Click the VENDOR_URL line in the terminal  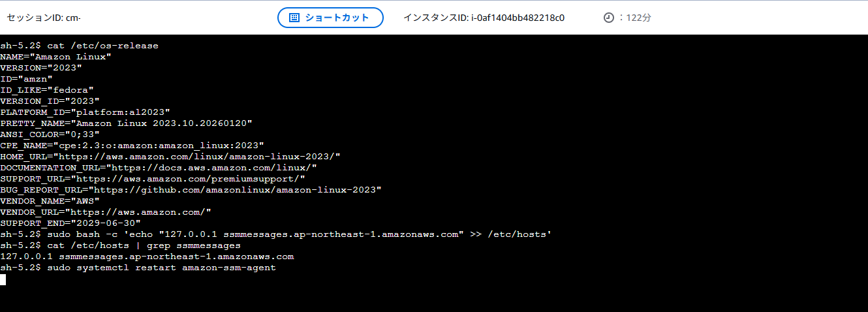(106, 211)
